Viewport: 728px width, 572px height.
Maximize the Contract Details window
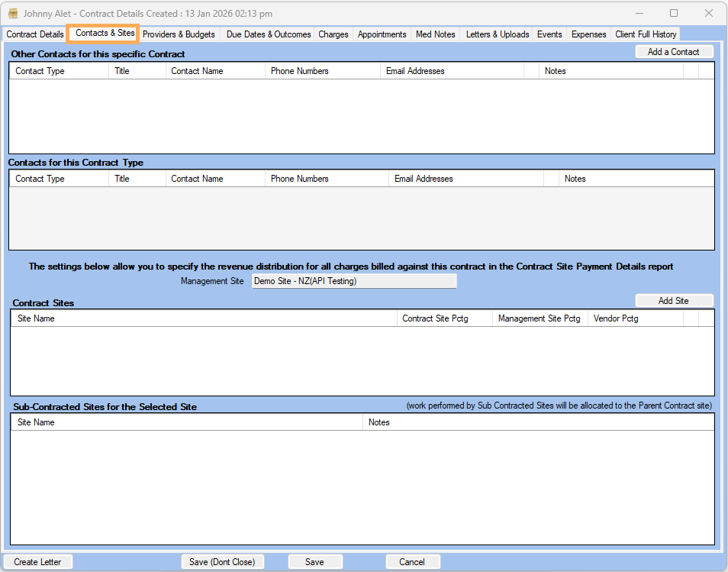pos(674,13)
